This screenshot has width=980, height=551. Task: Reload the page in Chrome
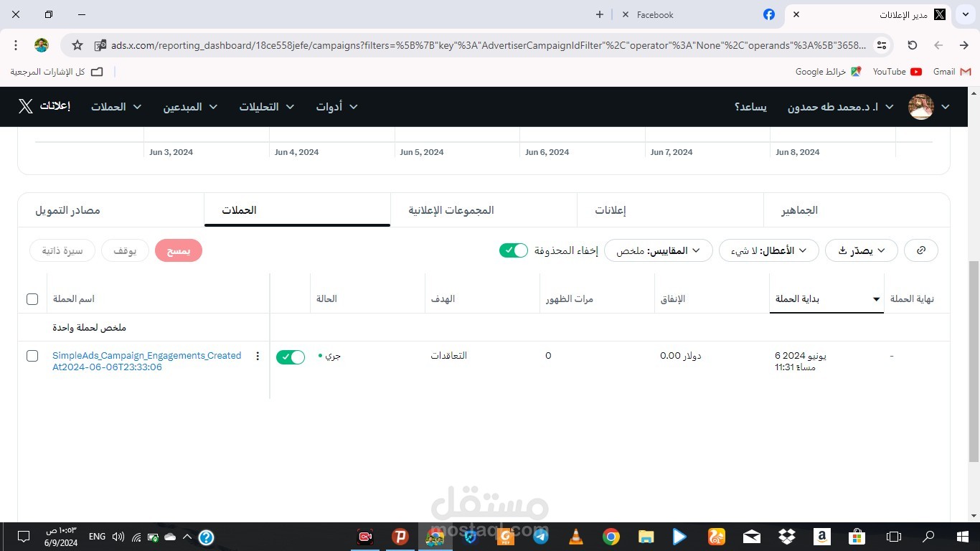coord(913,45)
